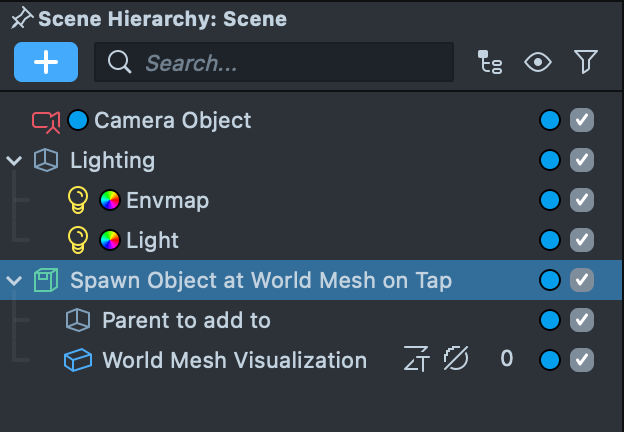The width and height of the screenshot is (624, 432).
Task: Click the crossed-circle icon on World Mesh Visualization
Action: 456,360
